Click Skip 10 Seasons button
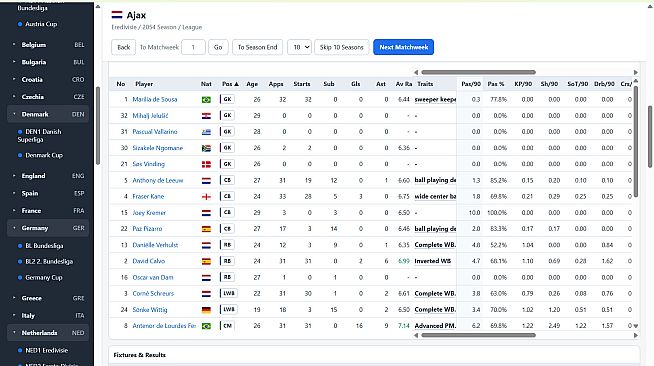This screenshot has width=654, height=366. (x=342, y=47)
